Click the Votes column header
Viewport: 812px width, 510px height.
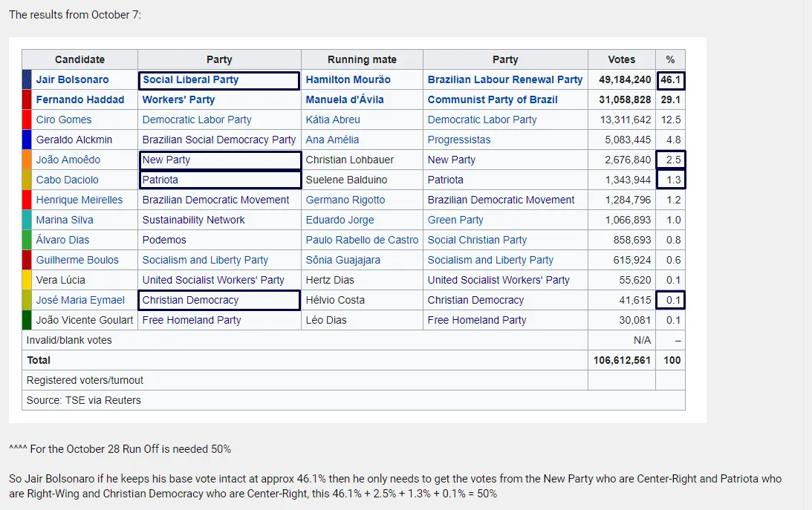click(x=621, y=59)
